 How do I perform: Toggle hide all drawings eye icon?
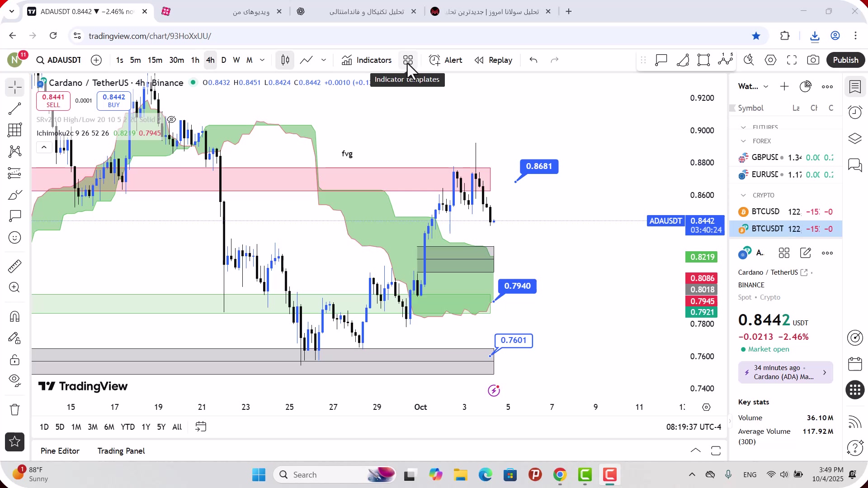click(x=15, y=381)
